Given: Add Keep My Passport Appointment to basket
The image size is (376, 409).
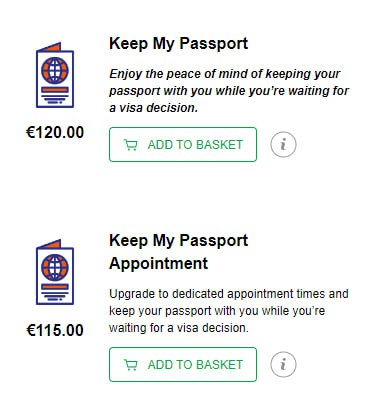Looking at the screenshot, I should click(x=183, y=364).
